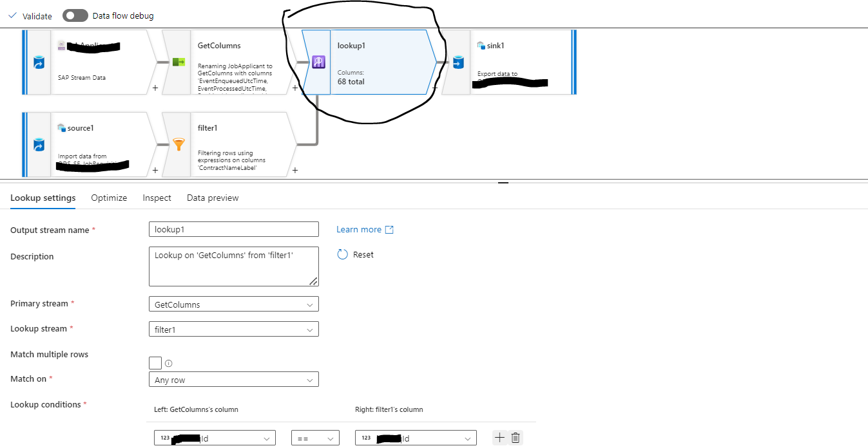Click the Learn more link
The height and width of the screenshot is (448, 868).
coord(360,229)
